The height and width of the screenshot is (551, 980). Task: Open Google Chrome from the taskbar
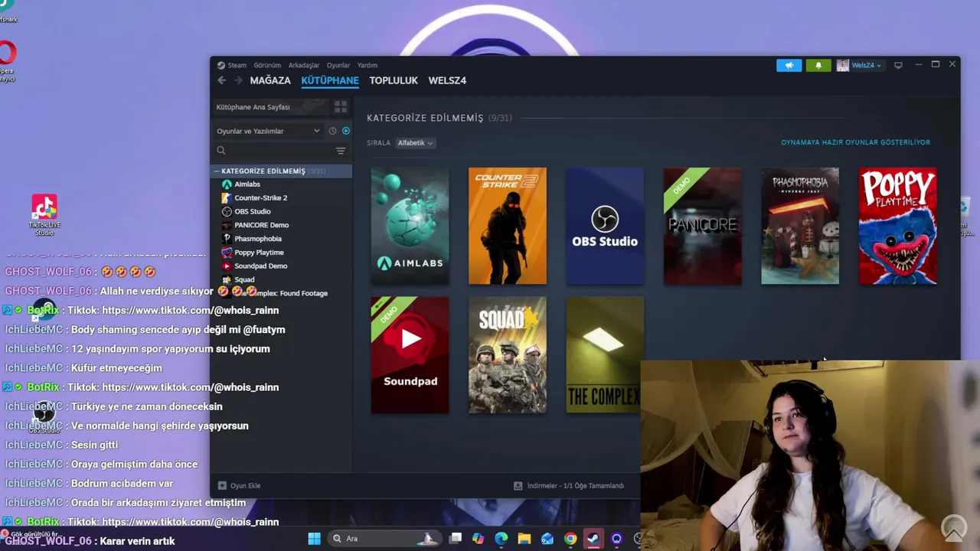tap(570, 539)
